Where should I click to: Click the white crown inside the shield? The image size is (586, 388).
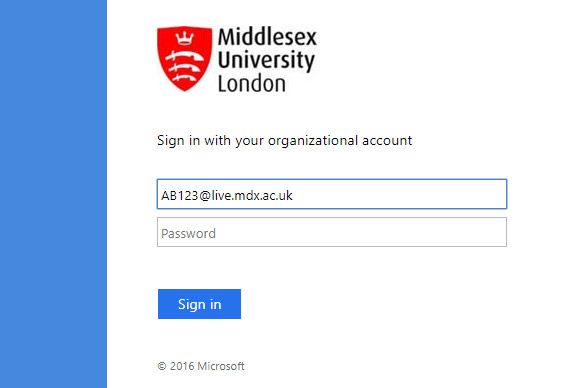click(185, 38)
